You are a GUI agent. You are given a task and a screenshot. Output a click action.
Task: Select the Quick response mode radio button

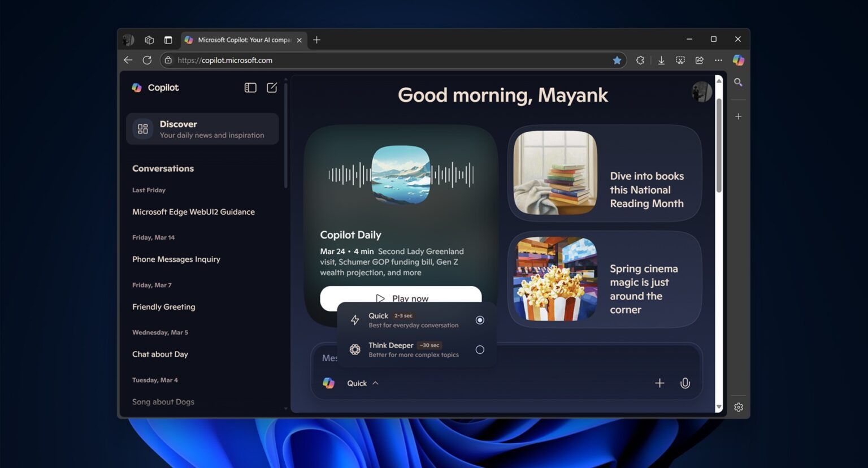coord(480,320)
